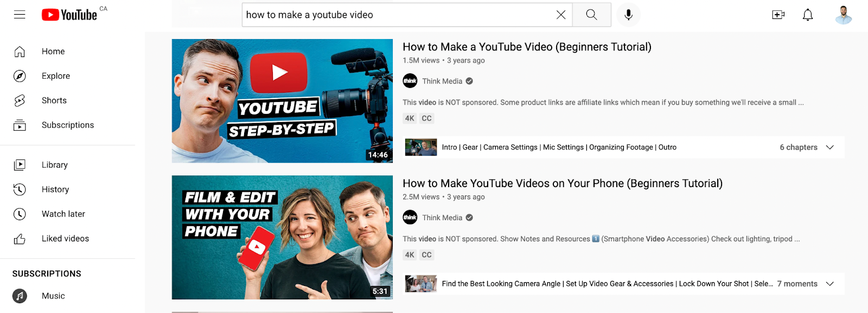The image size is (868, 313).
Task: Select History in the sidebar
Action: point(55,189)
